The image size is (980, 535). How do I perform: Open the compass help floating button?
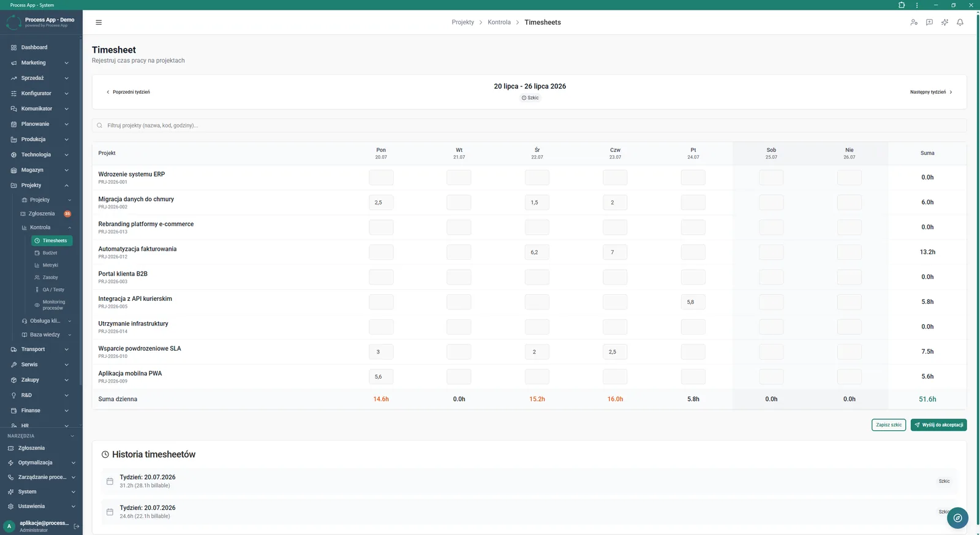tap(957, 518)
